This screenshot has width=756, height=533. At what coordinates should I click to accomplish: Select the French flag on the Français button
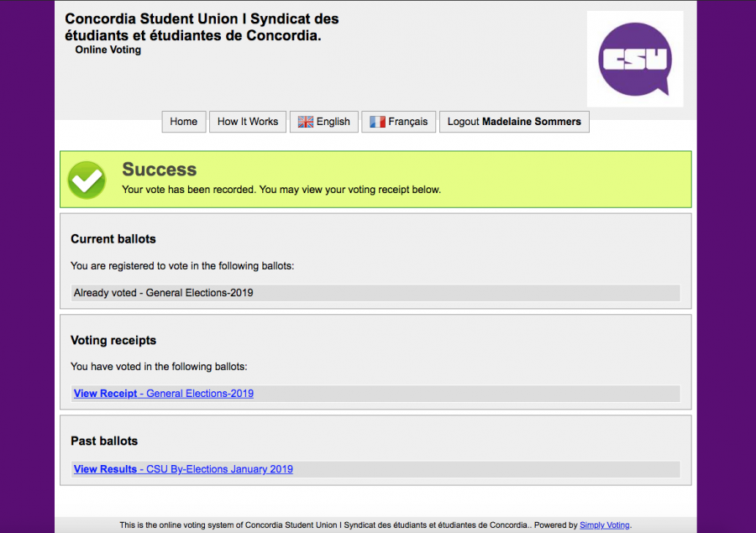[x=378, y=122]
